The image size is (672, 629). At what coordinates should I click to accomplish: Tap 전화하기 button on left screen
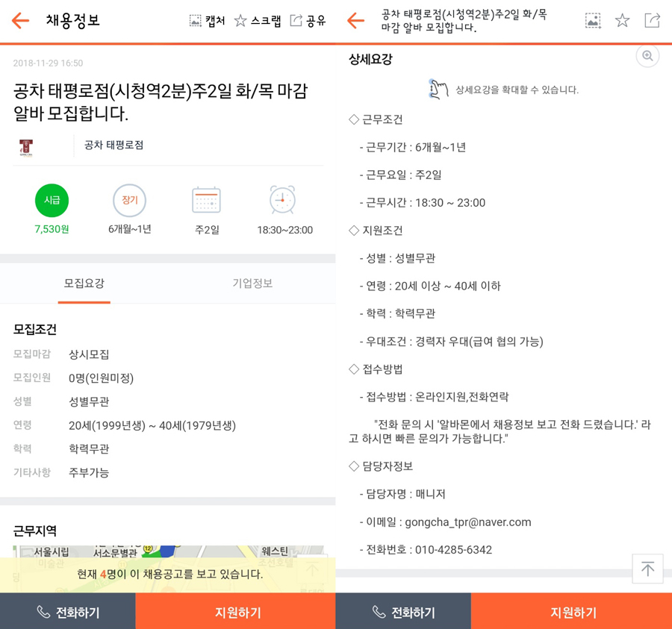(x=68, y=612)
